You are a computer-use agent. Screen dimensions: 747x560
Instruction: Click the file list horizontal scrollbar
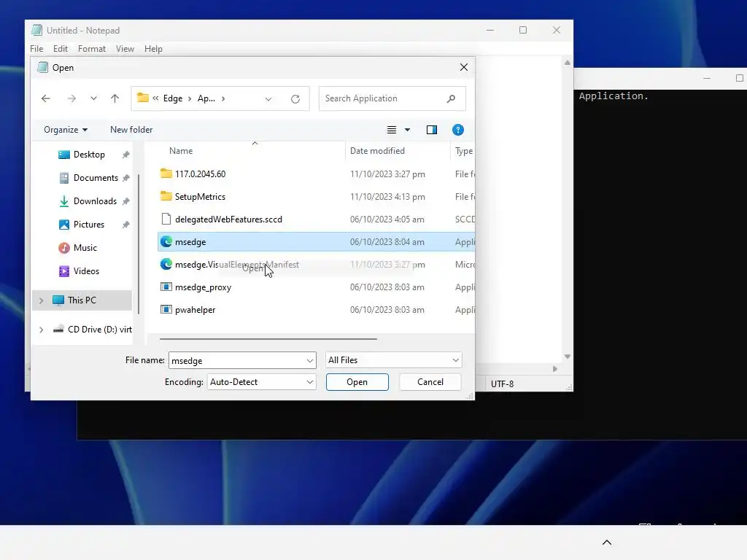[x=268, y=339]
